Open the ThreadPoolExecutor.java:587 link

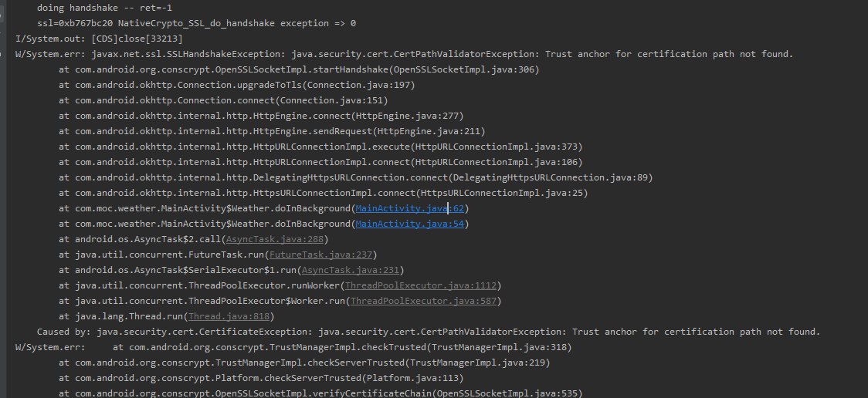point(423,302)
